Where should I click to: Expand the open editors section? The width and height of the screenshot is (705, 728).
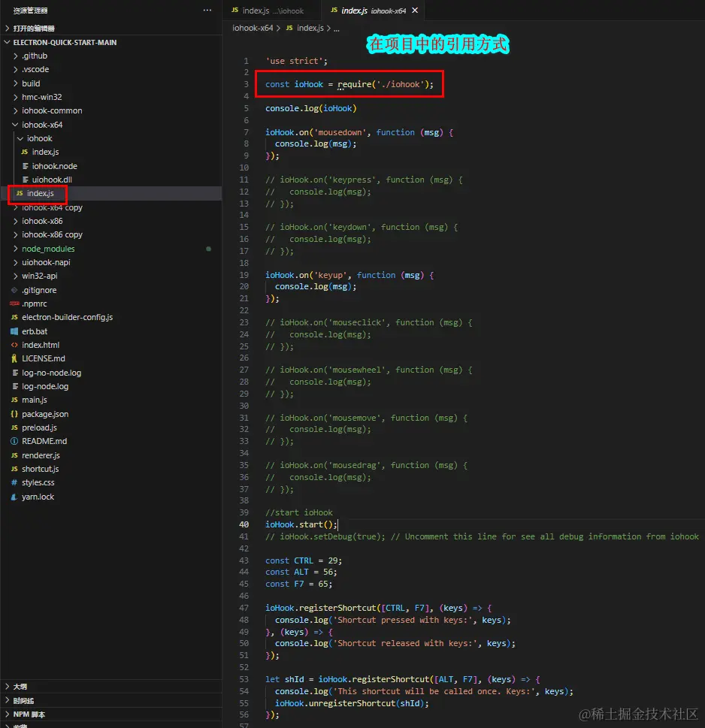point(111,29)
